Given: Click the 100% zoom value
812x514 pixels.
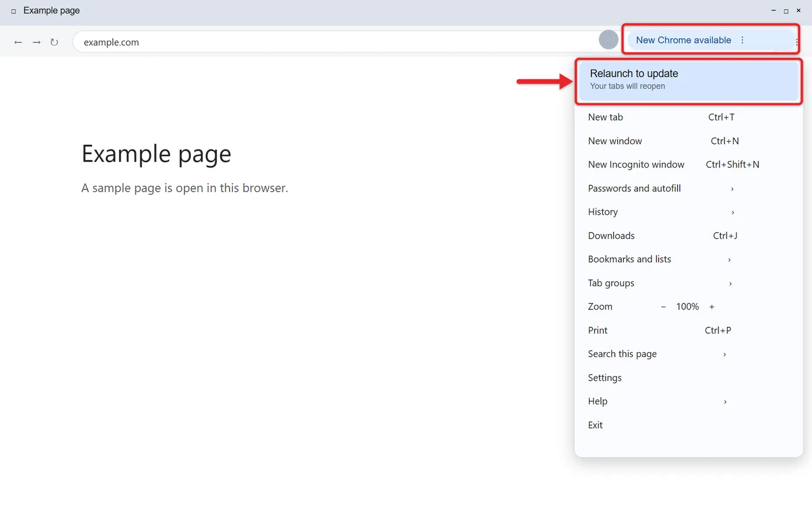Looking at the screenshot, I should [x=687, y=307].
